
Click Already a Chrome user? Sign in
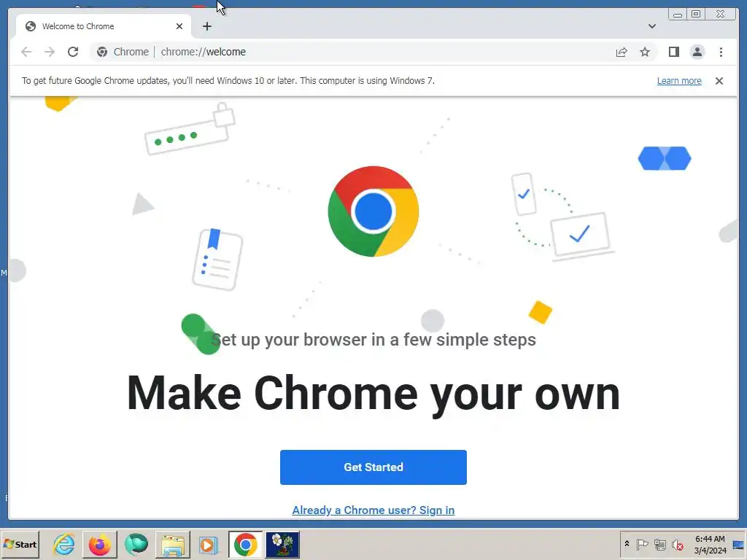(x=373, y=510)
